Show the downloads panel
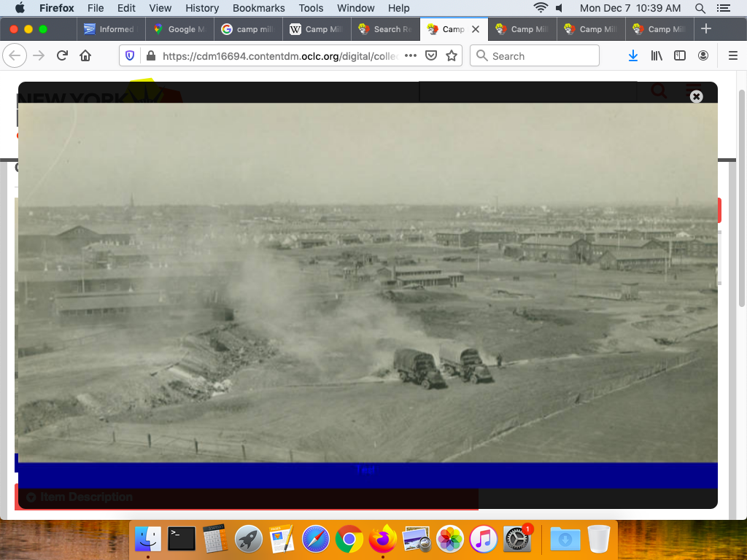This screenshot has height=560, width=747. pyautogui.click(x=632, y=56)
